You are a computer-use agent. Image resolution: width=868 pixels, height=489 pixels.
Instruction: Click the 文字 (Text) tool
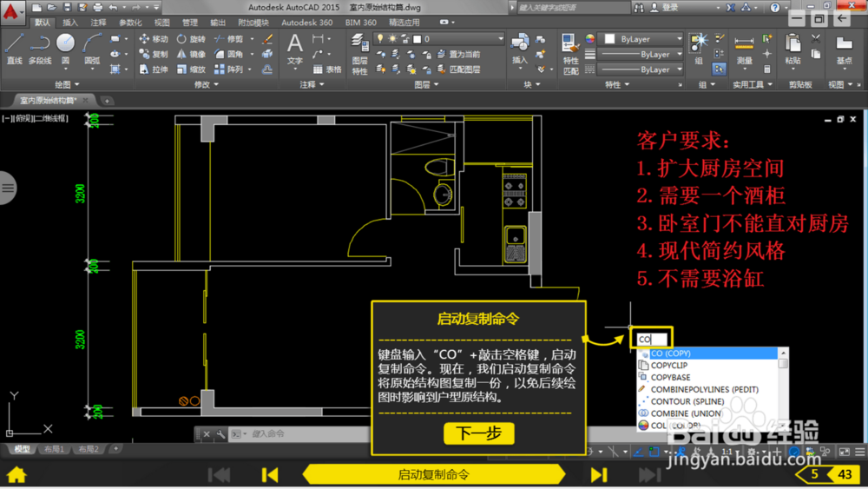tap(295, 49)
